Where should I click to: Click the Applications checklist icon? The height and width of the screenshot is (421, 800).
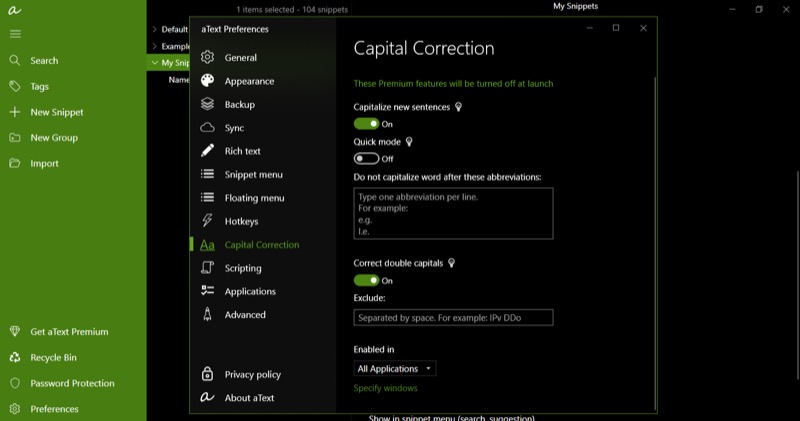[x=207, y=291]
